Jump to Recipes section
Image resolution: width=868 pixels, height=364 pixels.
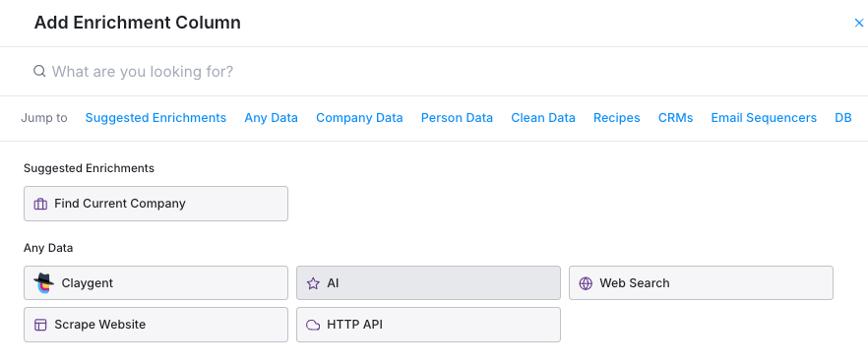[617, 118]
